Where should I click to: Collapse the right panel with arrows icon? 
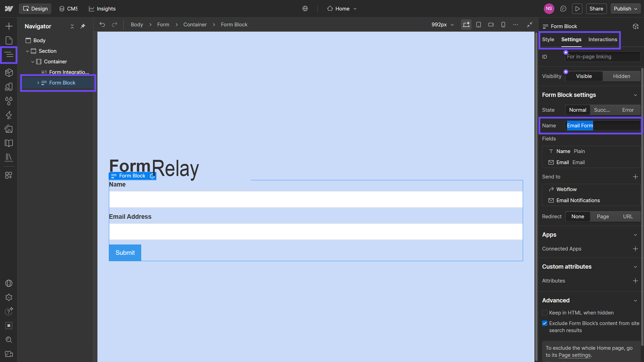[x=530, y=25]
